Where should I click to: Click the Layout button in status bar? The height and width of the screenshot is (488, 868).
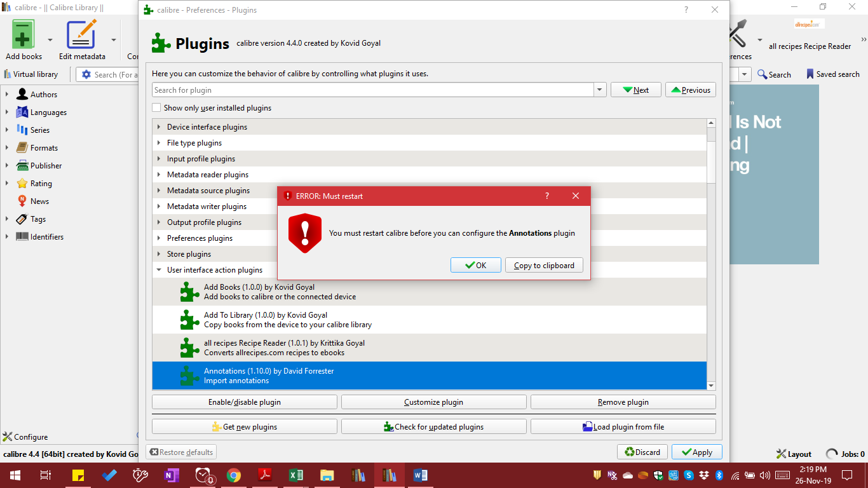pyautogui.click(x=794, y=454)
